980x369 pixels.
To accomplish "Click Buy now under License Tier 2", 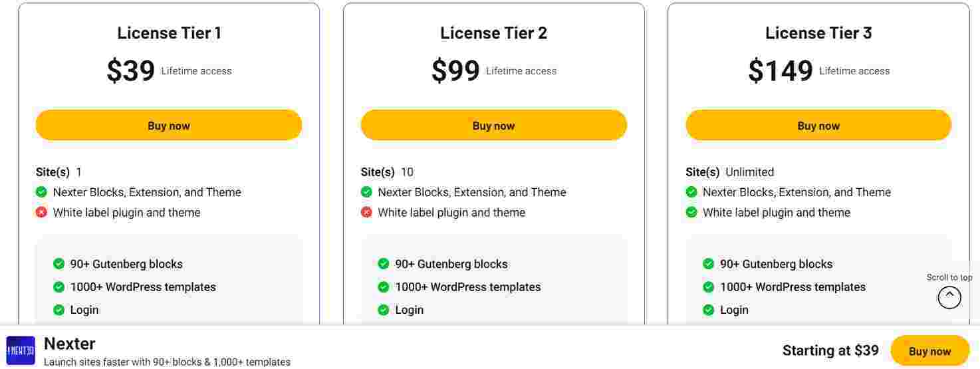I will click(x=493, y=126).
